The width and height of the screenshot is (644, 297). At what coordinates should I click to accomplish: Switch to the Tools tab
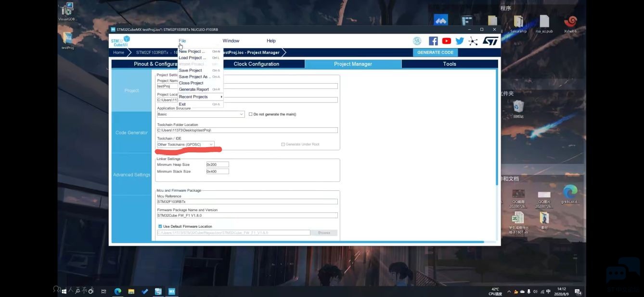click(450, 64)
